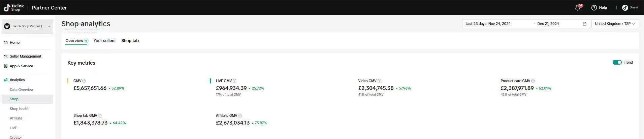Switch to the Shop tab tab
The image size is (644, 139).
pos(130,41)
